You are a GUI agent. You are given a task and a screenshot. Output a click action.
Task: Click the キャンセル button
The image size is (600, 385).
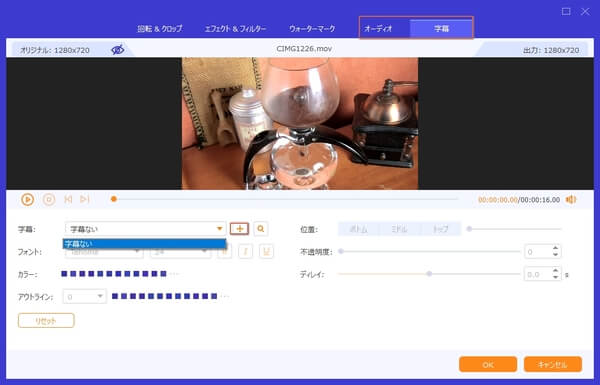(553, 364)
